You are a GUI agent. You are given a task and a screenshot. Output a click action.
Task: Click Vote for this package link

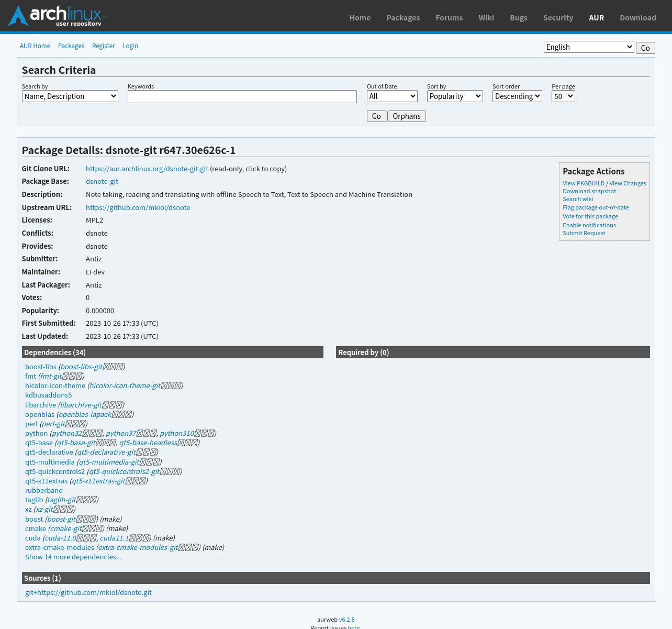coord(590,216)
